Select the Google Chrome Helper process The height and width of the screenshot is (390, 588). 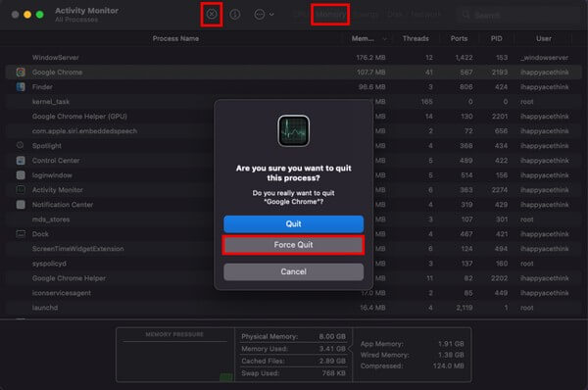point(69,278)
